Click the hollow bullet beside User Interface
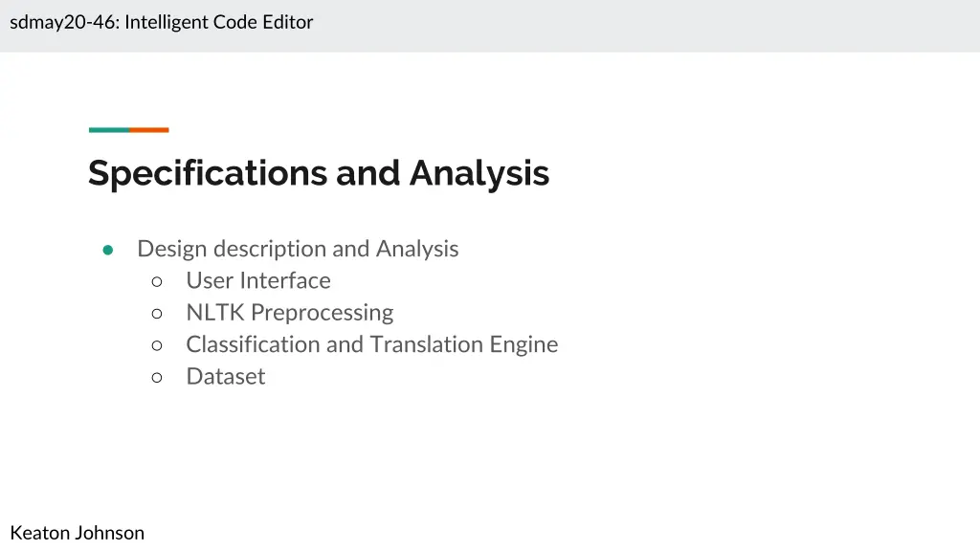Image resolution: width=980 pixels, height=551 pixels. pyautogui.click(x=157, y=281)
